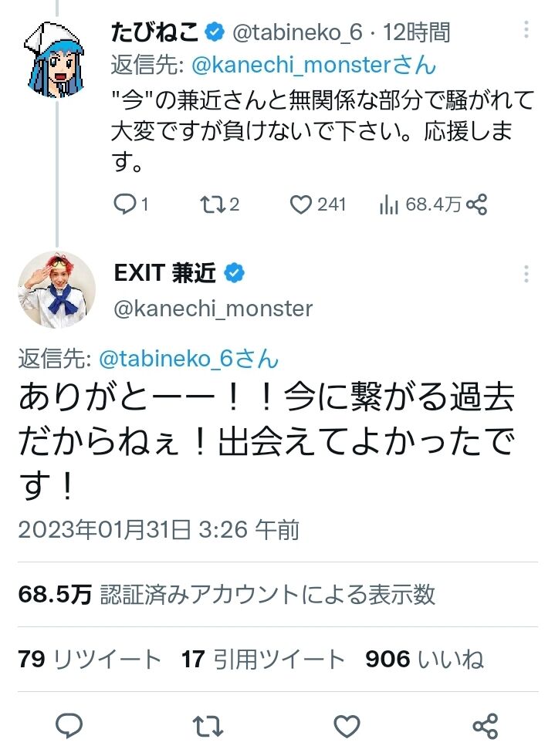Like the たびねこ tweet
This screenshot has width=555, height=756.
(299, 204)
